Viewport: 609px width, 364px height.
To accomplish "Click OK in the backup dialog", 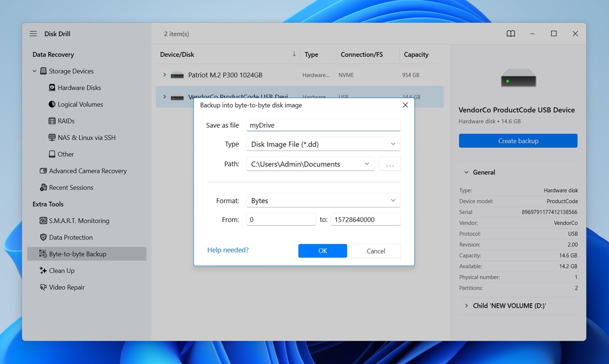I will point(323,251).
